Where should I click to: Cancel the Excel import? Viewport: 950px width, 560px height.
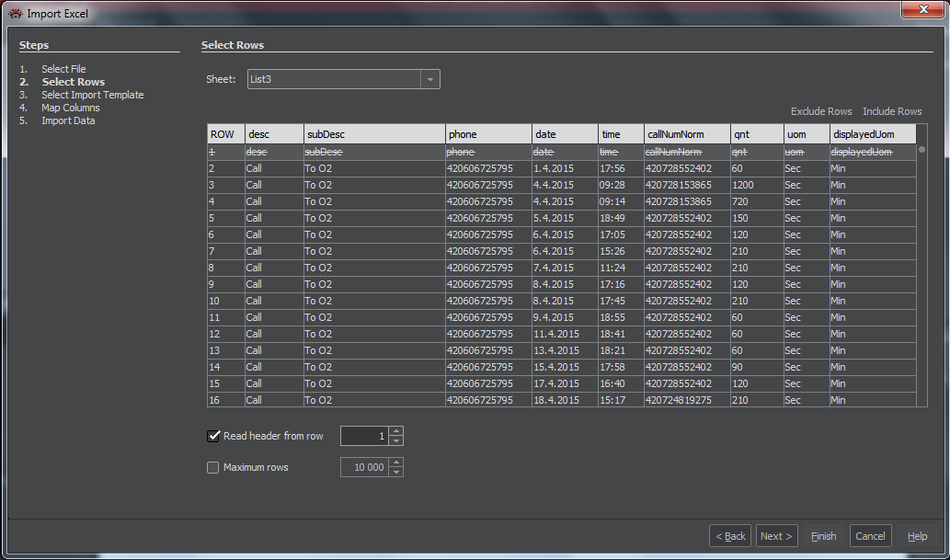[870, 536]
